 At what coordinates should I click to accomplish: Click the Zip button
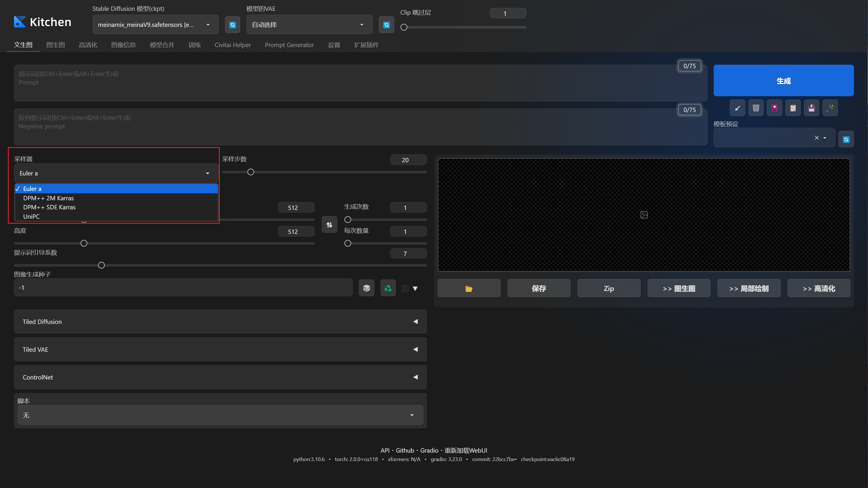click(x=608, y=289)
